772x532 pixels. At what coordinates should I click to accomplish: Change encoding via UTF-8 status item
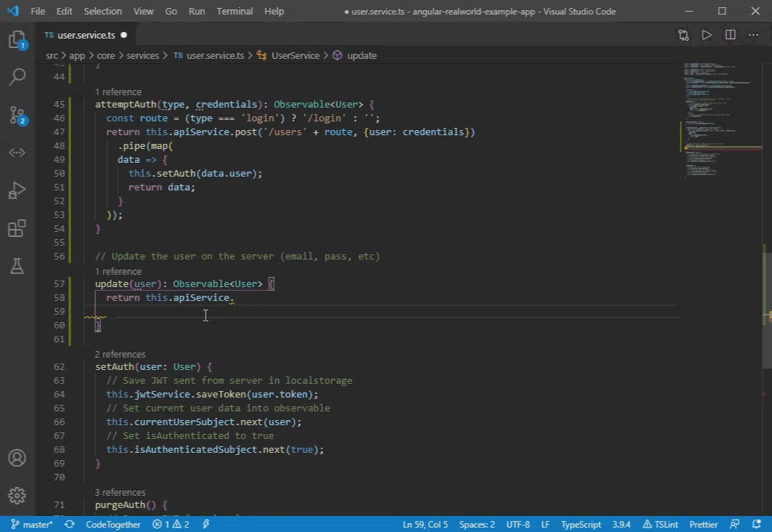point(518,525)
